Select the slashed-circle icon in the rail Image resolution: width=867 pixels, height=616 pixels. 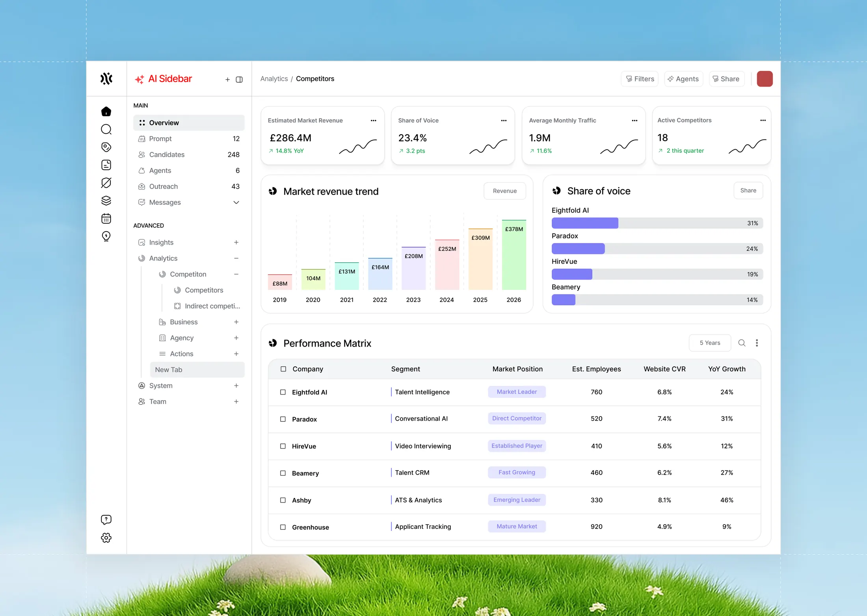(x=106, y=183)
